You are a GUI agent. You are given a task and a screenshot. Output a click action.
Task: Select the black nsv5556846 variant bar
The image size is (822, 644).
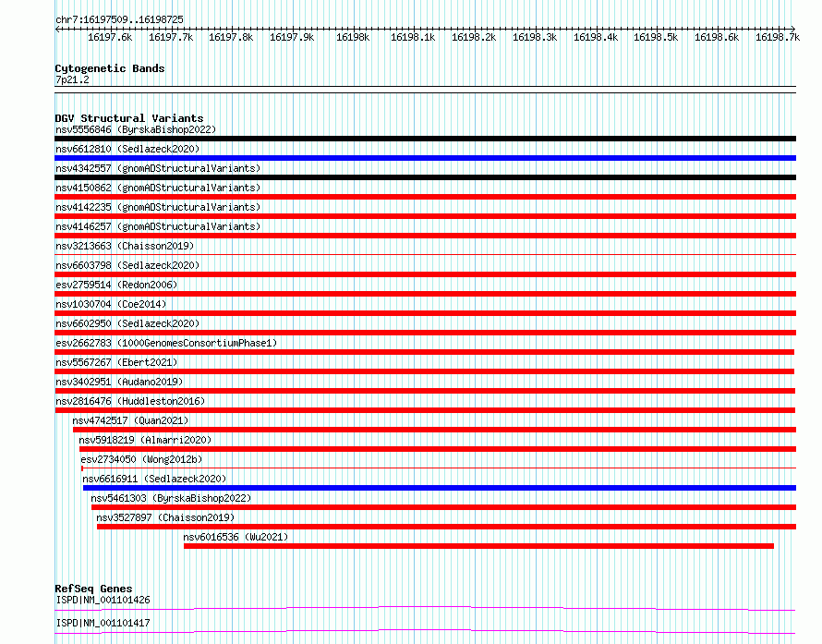[425, 139]
